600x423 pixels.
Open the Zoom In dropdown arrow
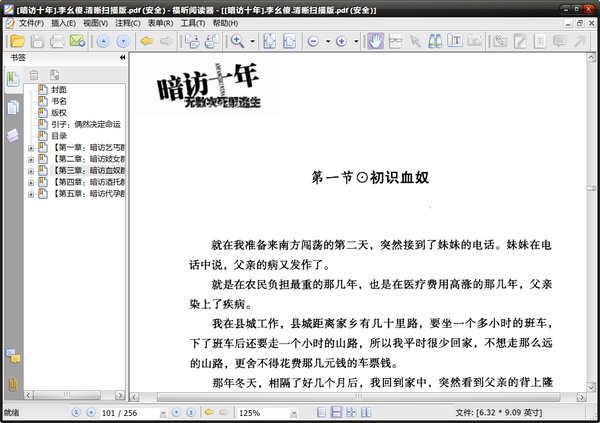point(356,41)
